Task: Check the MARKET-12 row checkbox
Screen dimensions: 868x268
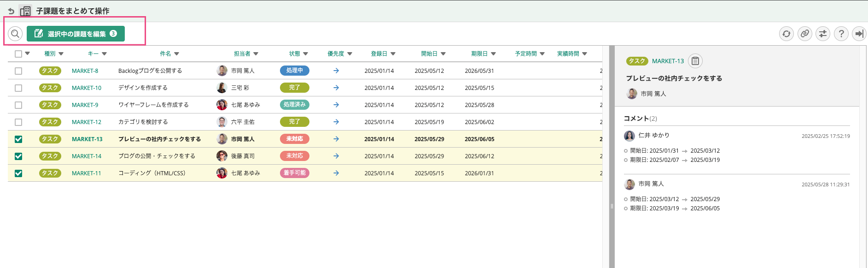Action: pos(18,122)
